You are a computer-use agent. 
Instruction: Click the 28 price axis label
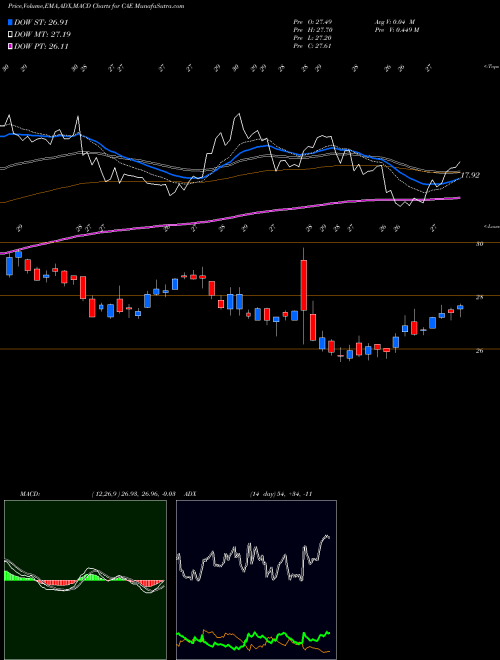coord(479,297)
